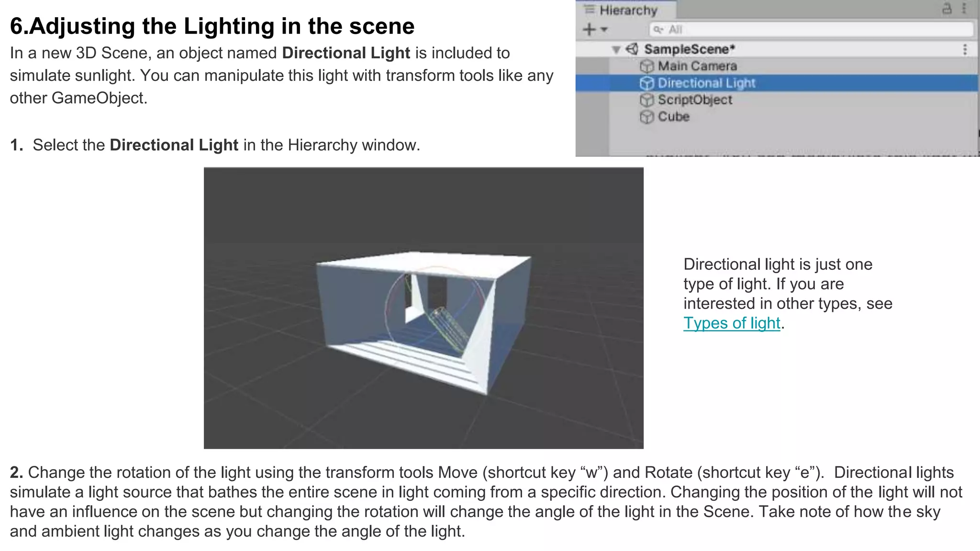Click the cube icon beside ScriptObject
This screenshot has width=980, height=551.
[646, 100]
